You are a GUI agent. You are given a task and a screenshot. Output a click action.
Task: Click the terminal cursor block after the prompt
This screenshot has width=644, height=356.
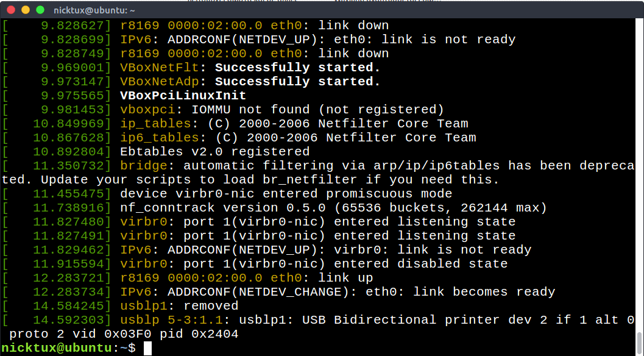(147, 348)
